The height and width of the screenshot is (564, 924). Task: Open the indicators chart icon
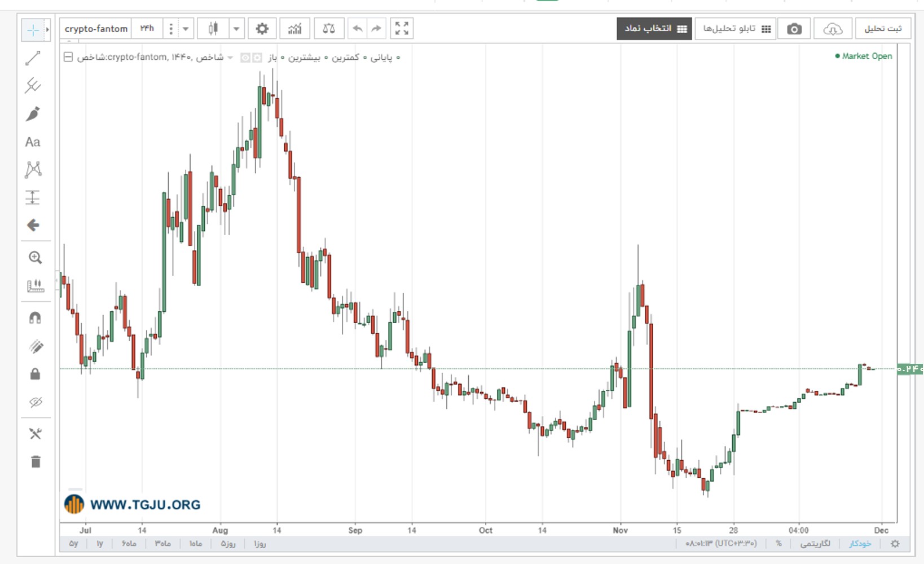[x=294, y=28]
